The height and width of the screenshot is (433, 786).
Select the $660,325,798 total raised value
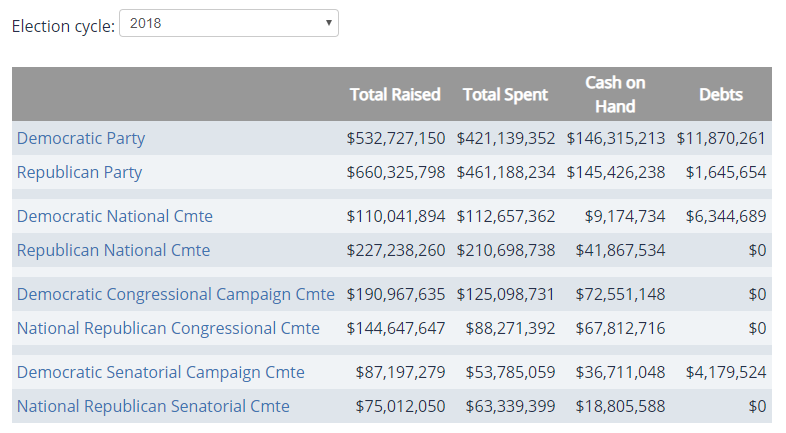click(396, 172)
